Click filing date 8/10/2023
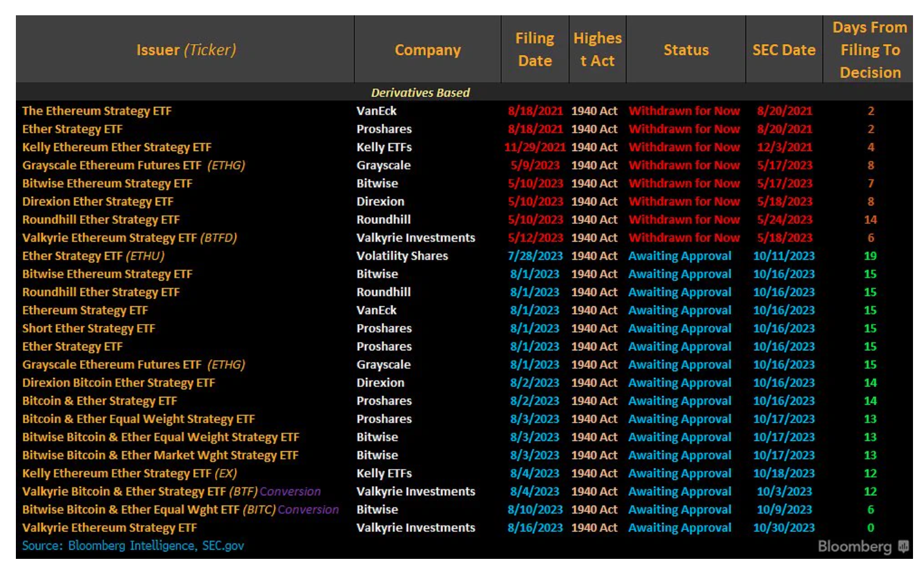 [x=535, y=509]
